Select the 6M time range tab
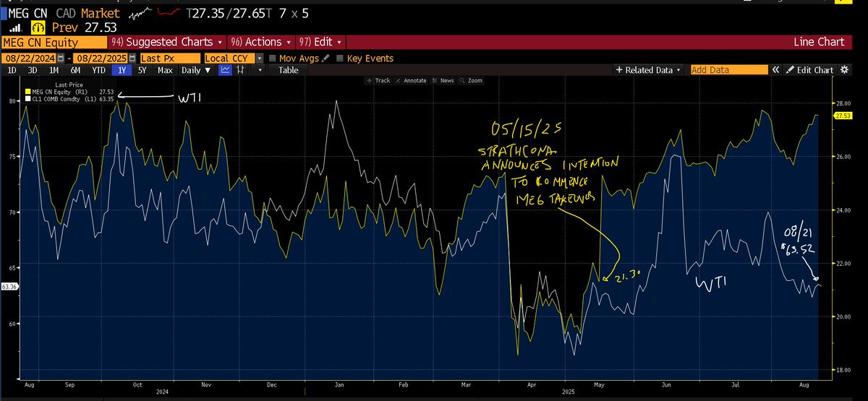Screen dimensions: 868x401 coord(75,70)
